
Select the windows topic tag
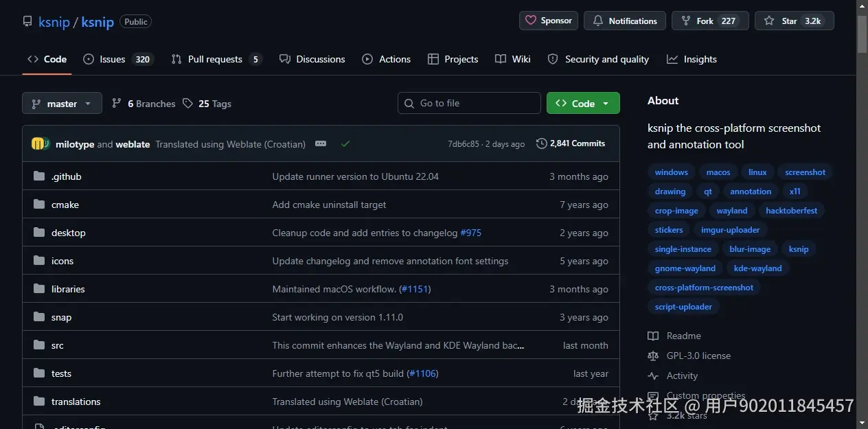pos(672,172)
